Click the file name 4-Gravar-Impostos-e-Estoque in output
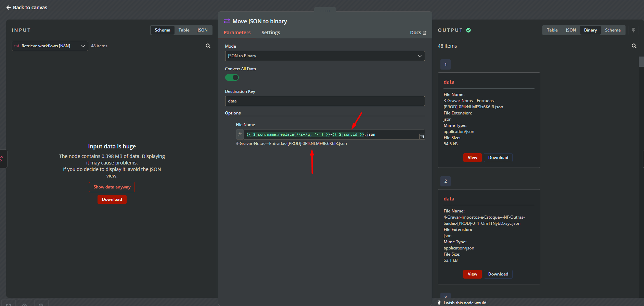This screenshot has height=306, width=644. click(x=484, y=220)
